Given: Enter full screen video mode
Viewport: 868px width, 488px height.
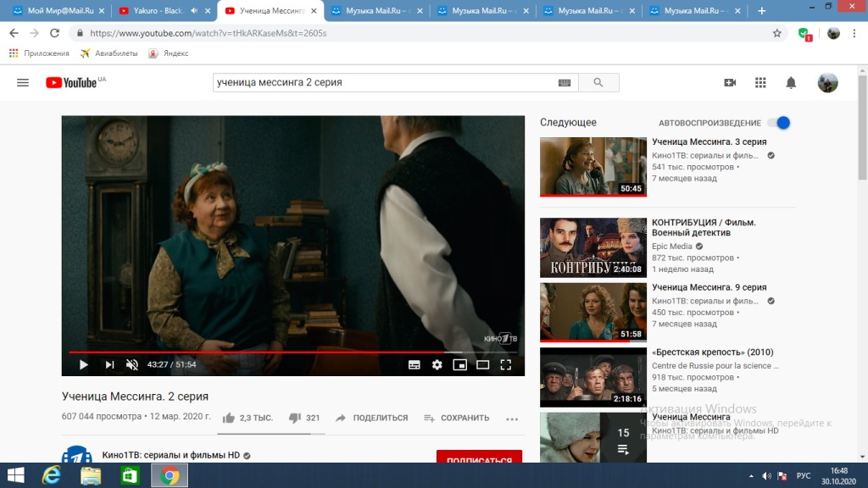Looking at the screenshot, I should [505, 364].
